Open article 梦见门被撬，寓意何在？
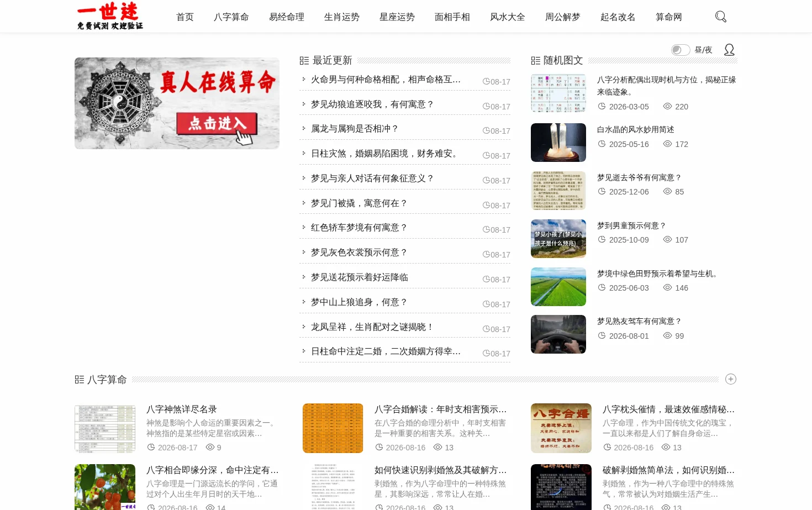Viewport: 812px width, 510px height. [359, 203]
